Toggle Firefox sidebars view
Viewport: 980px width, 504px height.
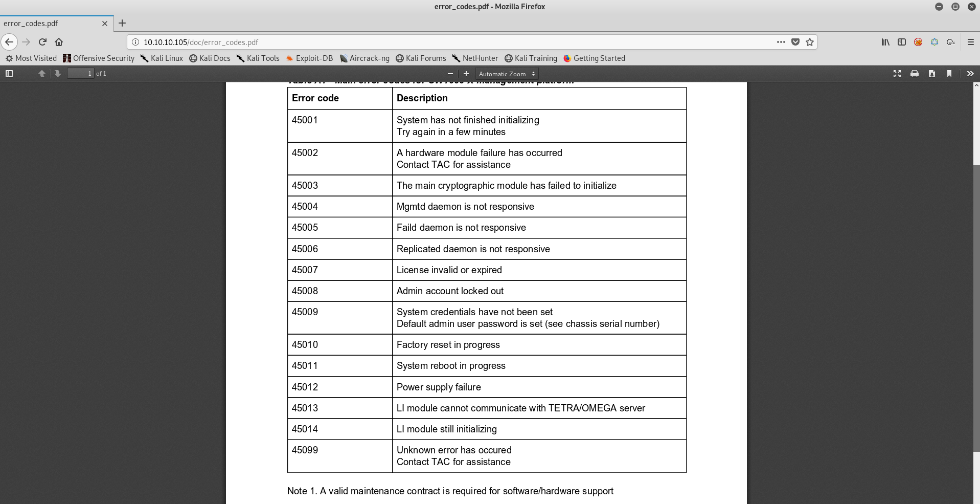902,42
